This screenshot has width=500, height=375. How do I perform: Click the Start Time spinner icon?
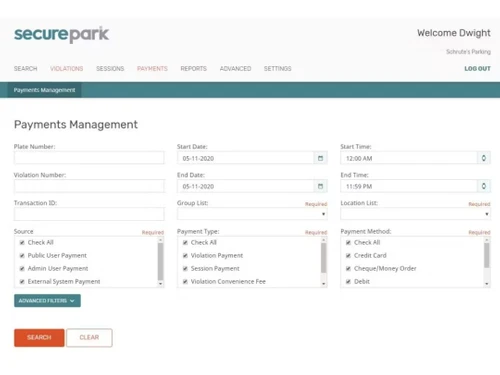click(x=484, y=158)
